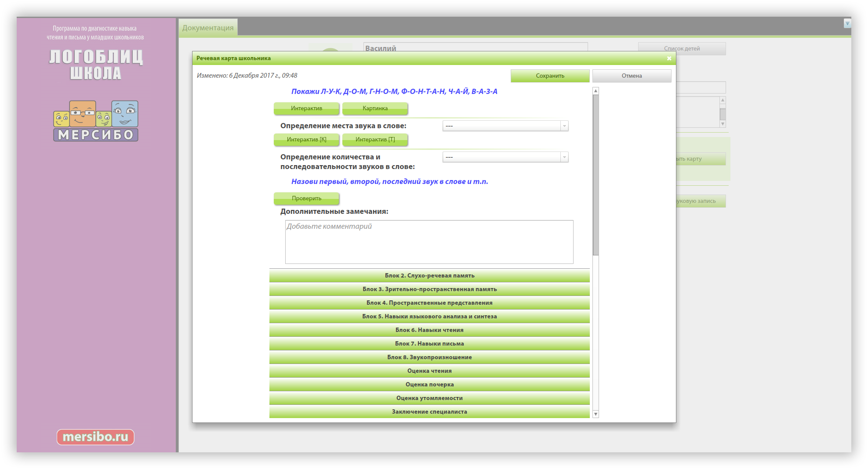This screenshot has width=868, height=469.
Task: Close the Речевая карта школьника dialog
Action: (x=669, y=58)
